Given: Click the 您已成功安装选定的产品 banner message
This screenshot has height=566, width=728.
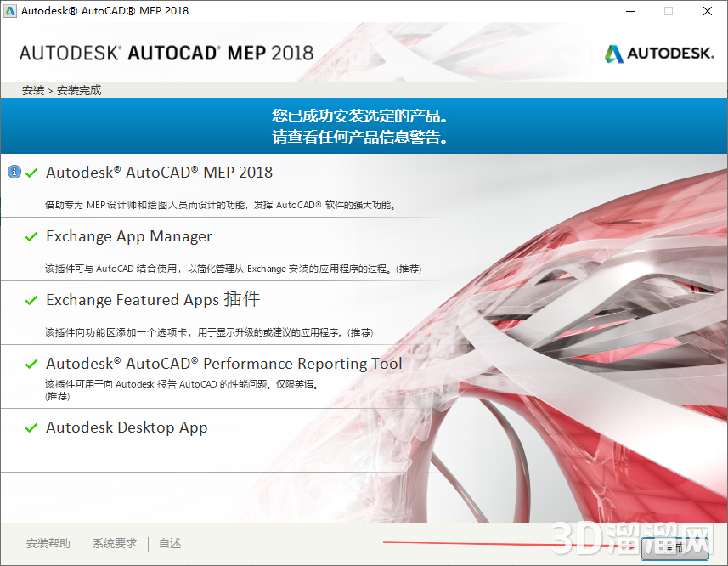Looking at the screenshot, I should click(360, 116).
